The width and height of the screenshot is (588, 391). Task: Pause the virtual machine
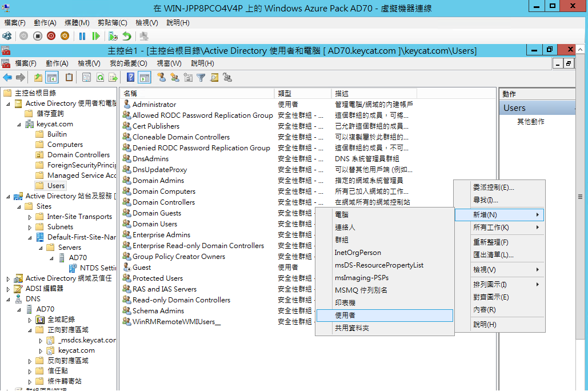pos(82,36)
